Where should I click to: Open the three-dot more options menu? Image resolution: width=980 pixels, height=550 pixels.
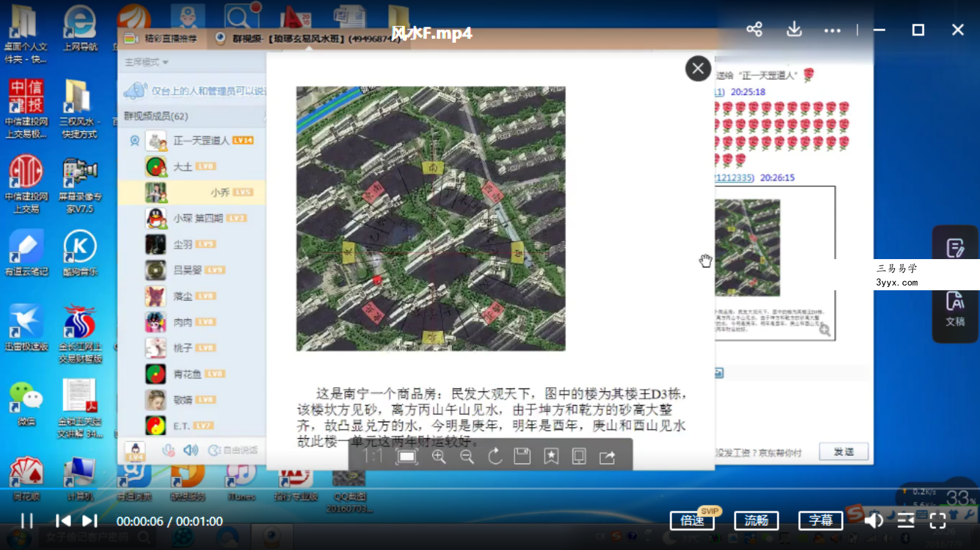832,31
